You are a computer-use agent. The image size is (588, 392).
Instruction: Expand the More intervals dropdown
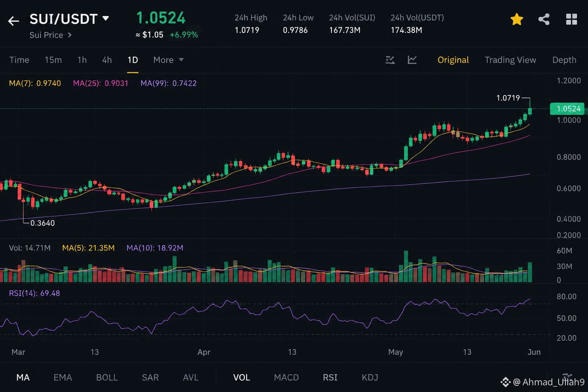[168, 60]
